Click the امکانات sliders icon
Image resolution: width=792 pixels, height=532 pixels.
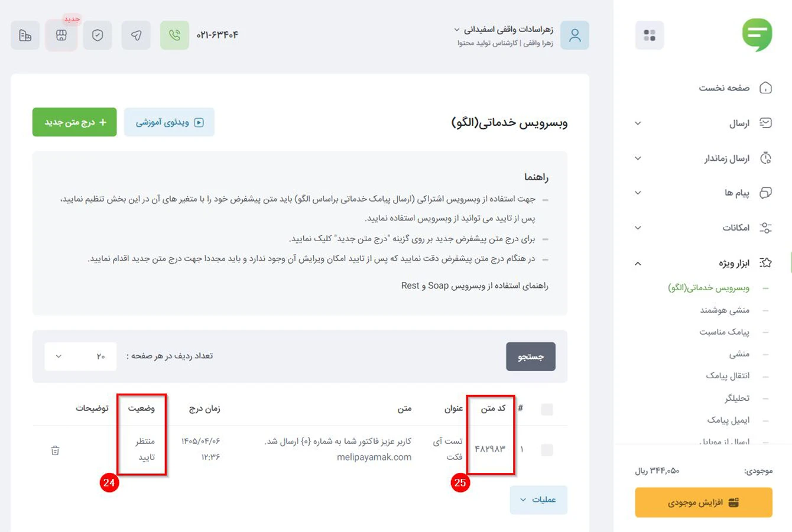pyautogui.click(x=765, y=228)
